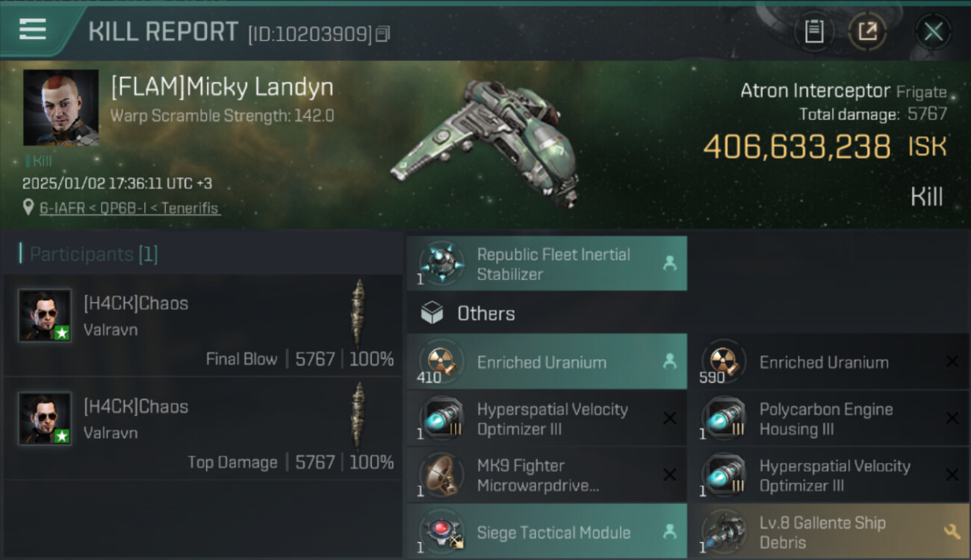Click the clipboard report icon
Image resolution: width=971 pixels, height=560 pixels.
coord(813,31)
